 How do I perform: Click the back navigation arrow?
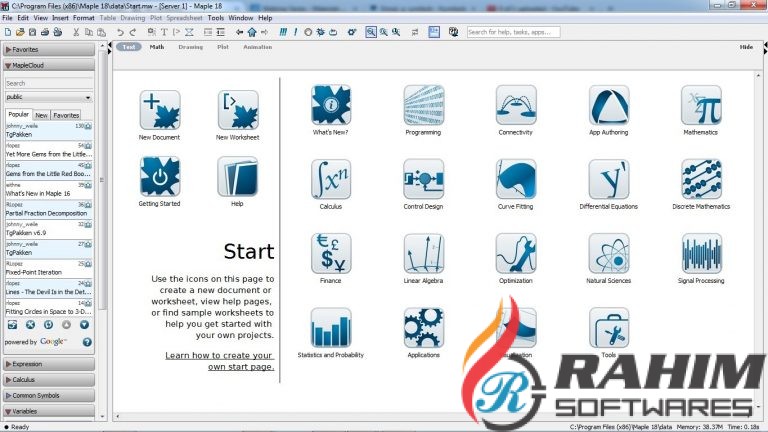[x=240, y=32]
